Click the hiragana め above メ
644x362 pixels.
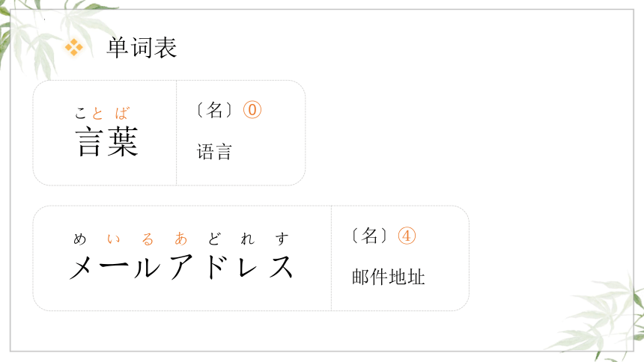pos(79,239)
